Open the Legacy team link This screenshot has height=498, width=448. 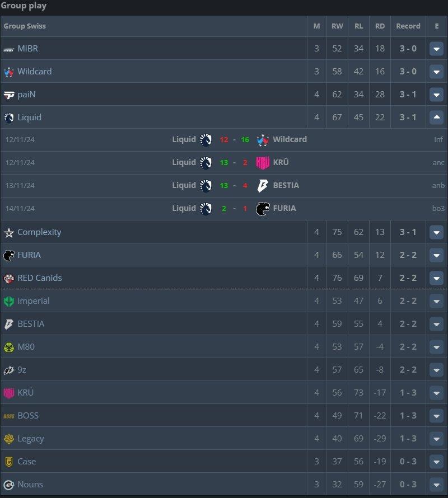(31, 439)
